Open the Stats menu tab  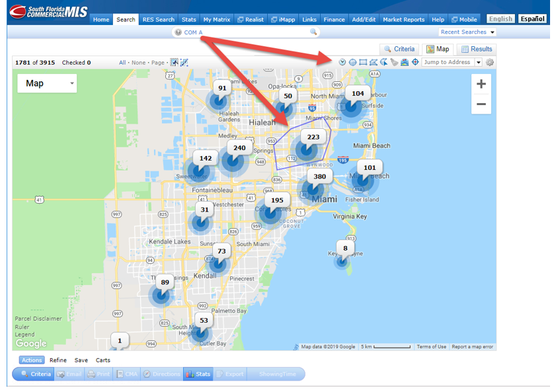pyautogui.click(x=188, y=20)
